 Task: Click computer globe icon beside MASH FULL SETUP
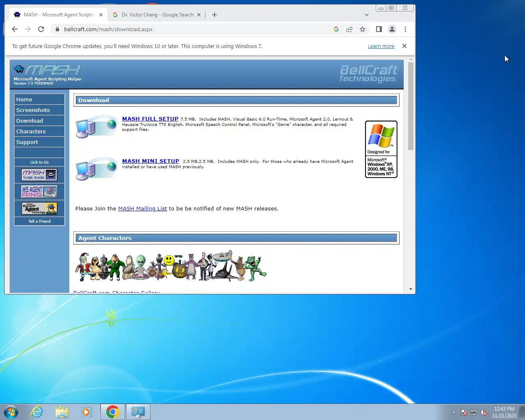(x=96, y=127)
